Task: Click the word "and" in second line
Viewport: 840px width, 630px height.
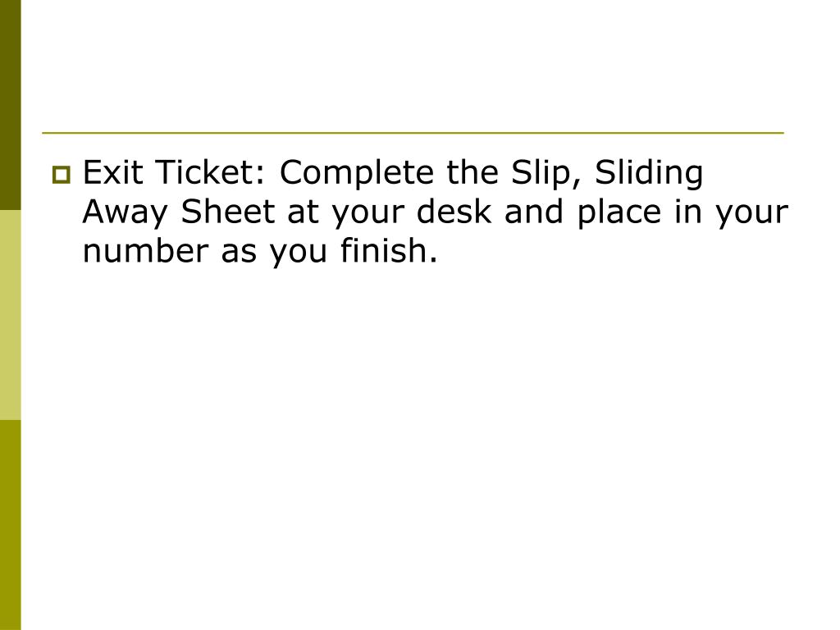Action: tap(533, 211)
